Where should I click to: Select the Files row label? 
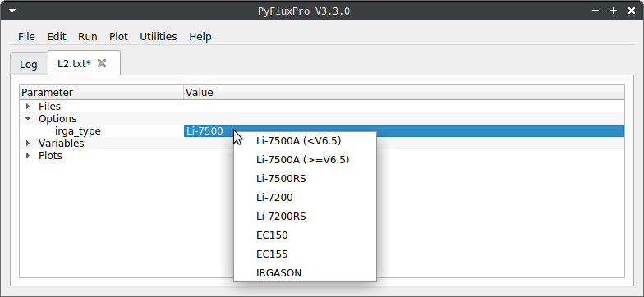49,107
